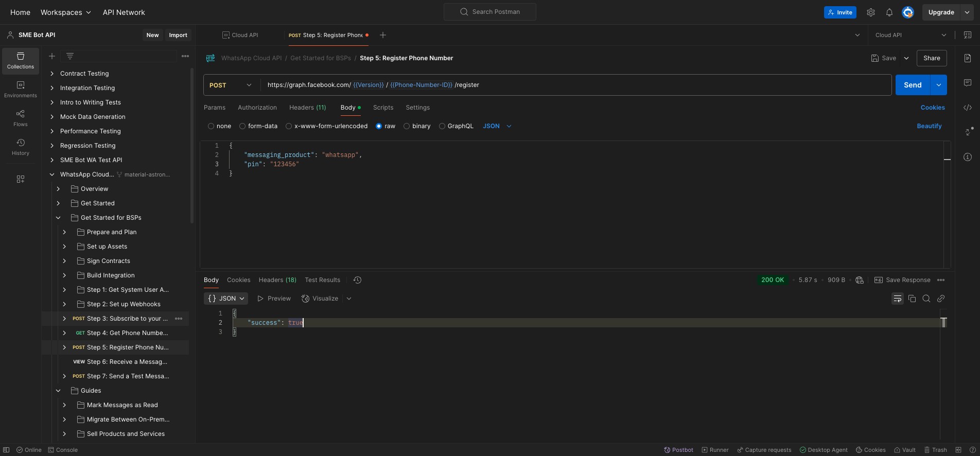Image resolution: width=980 pixels, height=456 pixels.
Task: Click the Beautify link
Action: (x=929, y=126)
